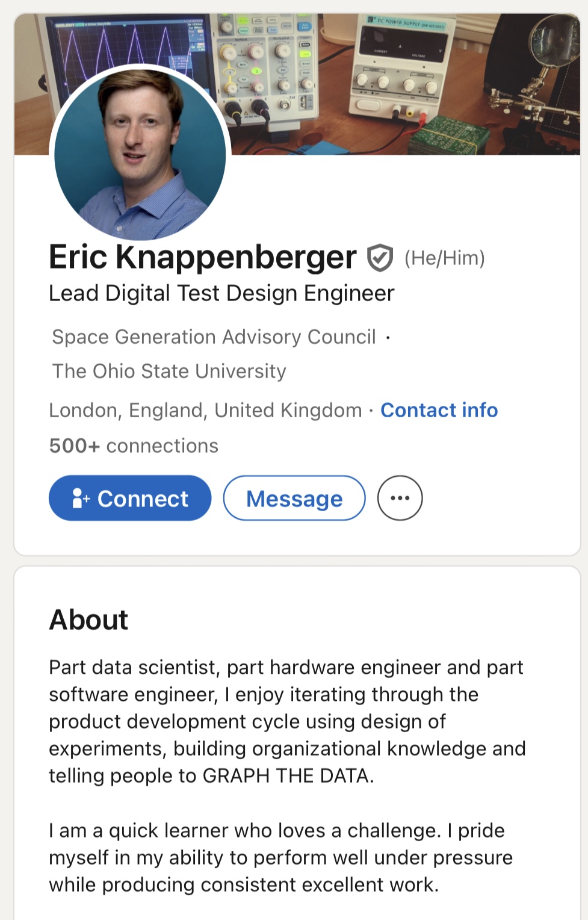Click the 'quick learner' About paragraph

pos(280,857)
